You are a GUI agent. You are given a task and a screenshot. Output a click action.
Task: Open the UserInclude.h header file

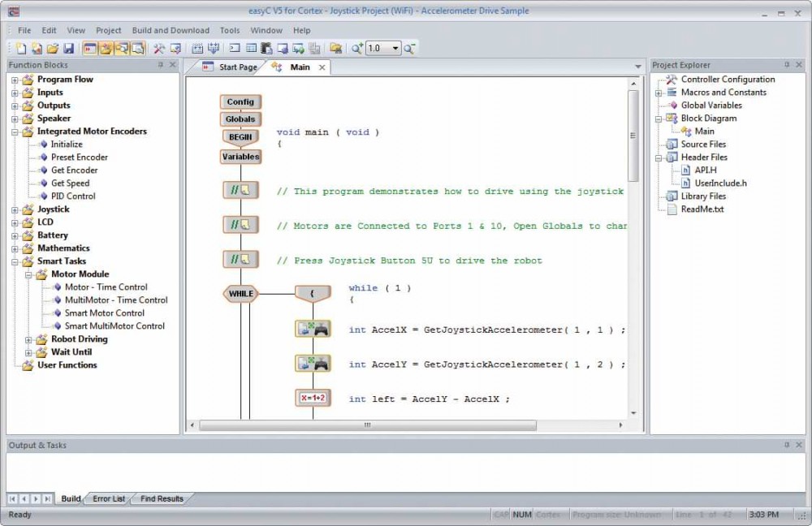(720, 183)
